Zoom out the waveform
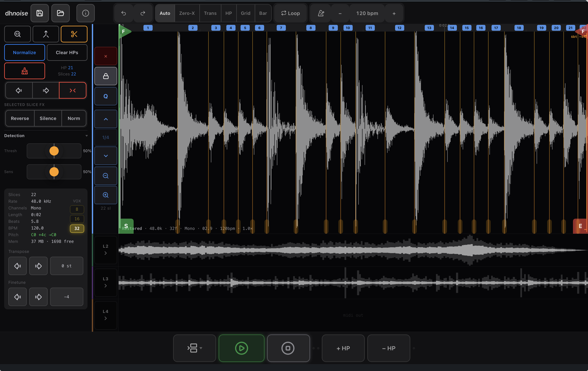 pos(106,176)
